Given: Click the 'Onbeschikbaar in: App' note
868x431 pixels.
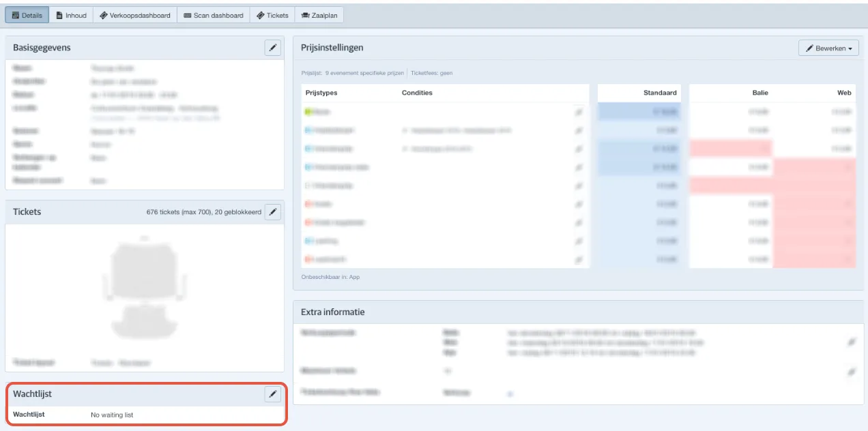Looking at the screenshot, I should pos(331,277).
